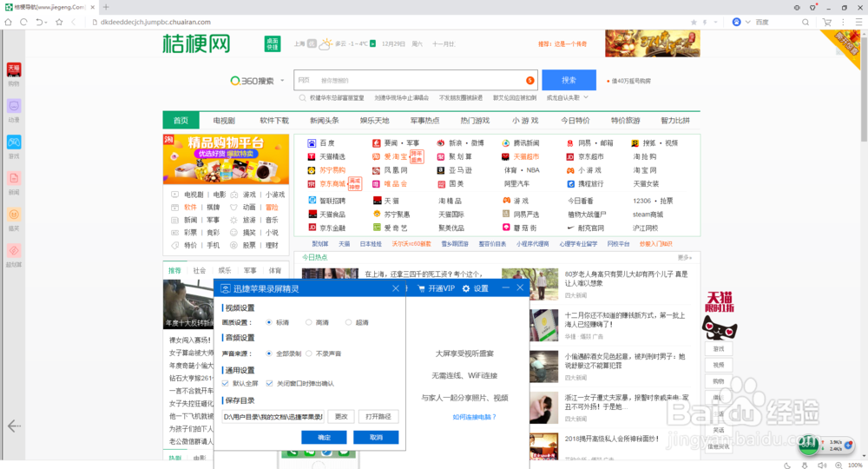This screenshot has height=469, width=868.
Task: Open the 热门游戏 navigation tab
Action: click(475, 120)
